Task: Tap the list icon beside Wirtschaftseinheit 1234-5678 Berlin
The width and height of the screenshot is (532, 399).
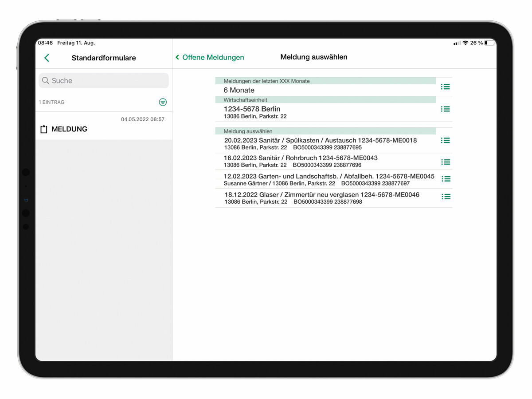Action: [x=445, y=109]
